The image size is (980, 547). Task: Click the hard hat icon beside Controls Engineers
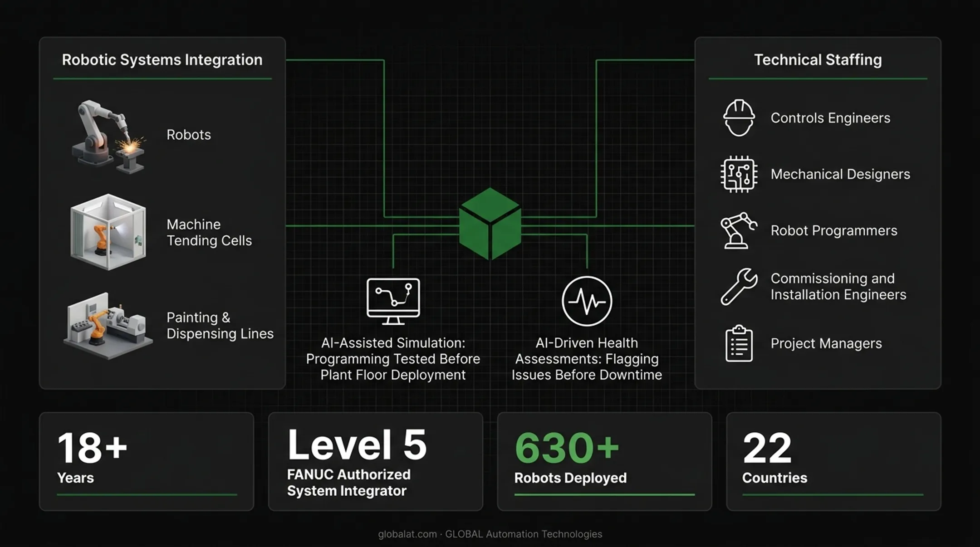(739, 118)
